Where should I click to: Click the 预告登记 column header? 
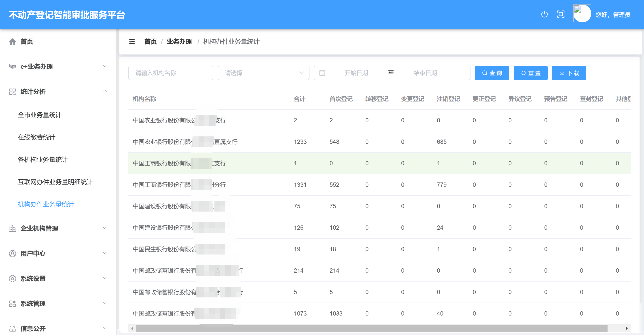coord(555,99)
